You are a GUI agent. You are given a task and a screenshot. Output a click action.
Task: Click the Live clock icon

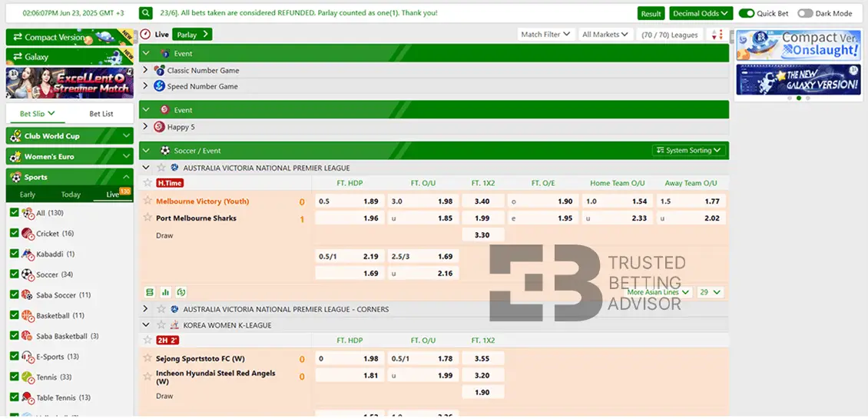click(x=145, y=35)
